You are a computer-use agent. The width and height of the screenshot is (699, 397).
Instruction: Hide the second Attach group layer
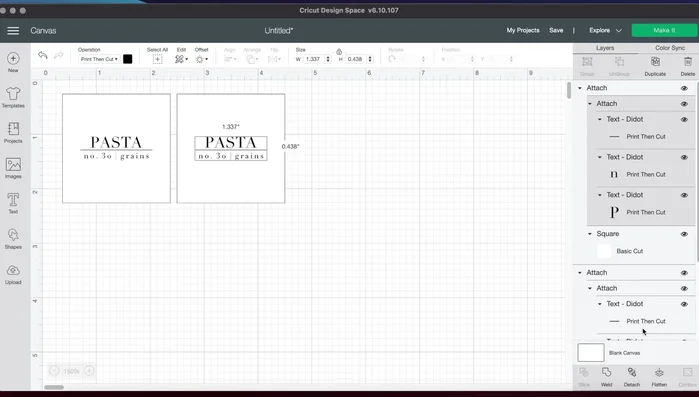point(684,273)
